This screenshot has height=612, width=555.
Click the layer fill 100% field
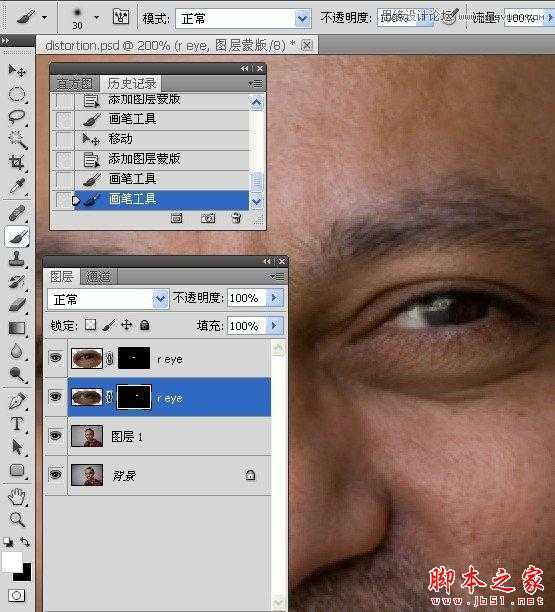(246, 326)
